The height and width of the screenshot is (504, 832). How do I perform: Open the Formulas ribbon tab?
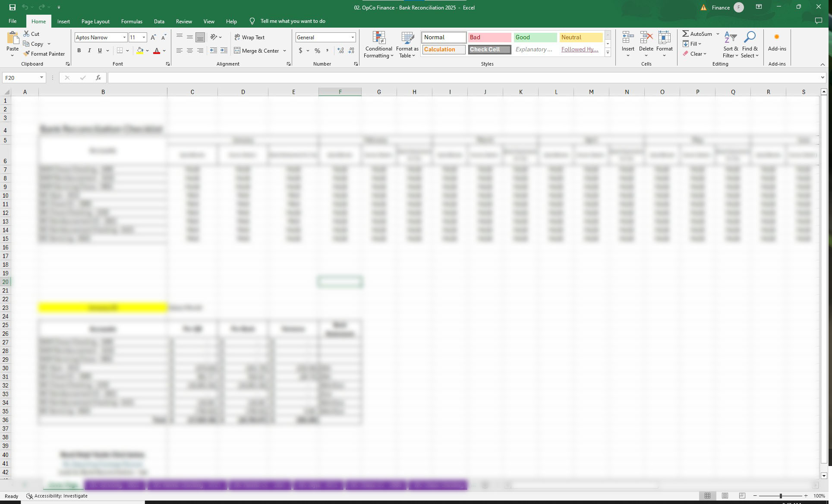pyautogui.click(x=132, y=21)
